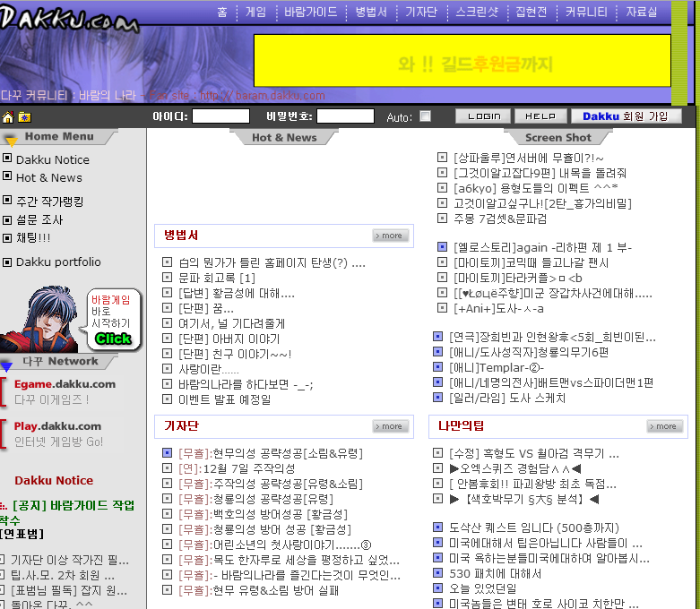Screen dimensions: 700x609
Task: Open Hot & News sidebar link
Action: pos(49,177)
